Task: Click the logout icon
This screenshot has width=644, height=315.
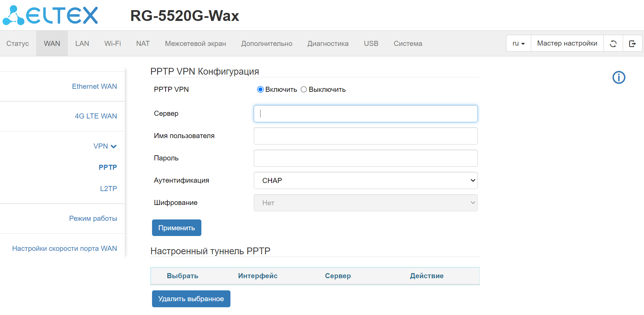Action: coord(632,44)
